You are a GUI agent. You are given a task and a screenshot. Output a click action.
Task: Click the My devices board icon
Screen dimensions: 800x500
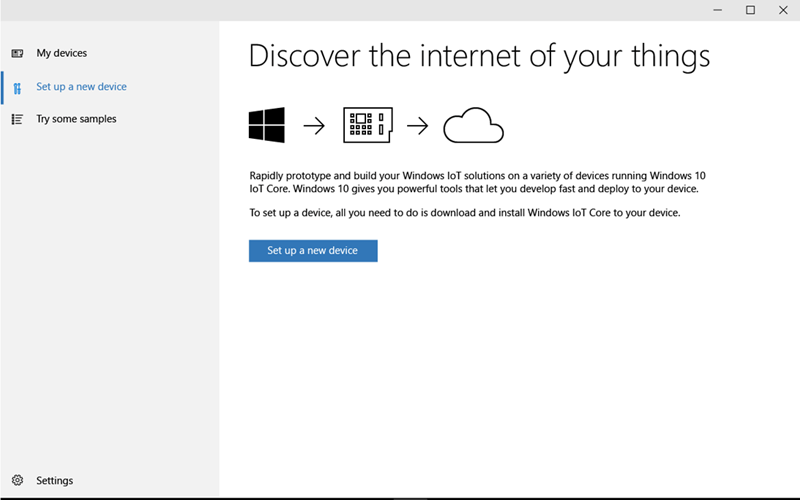[17, 53]
